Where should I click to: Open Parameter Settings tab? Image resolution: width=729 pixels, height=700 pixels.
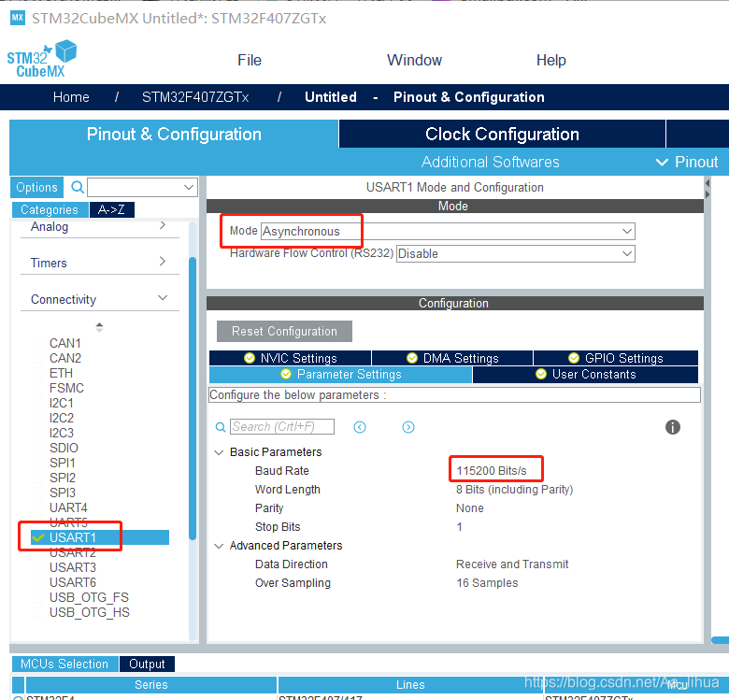tap(341, 375)
